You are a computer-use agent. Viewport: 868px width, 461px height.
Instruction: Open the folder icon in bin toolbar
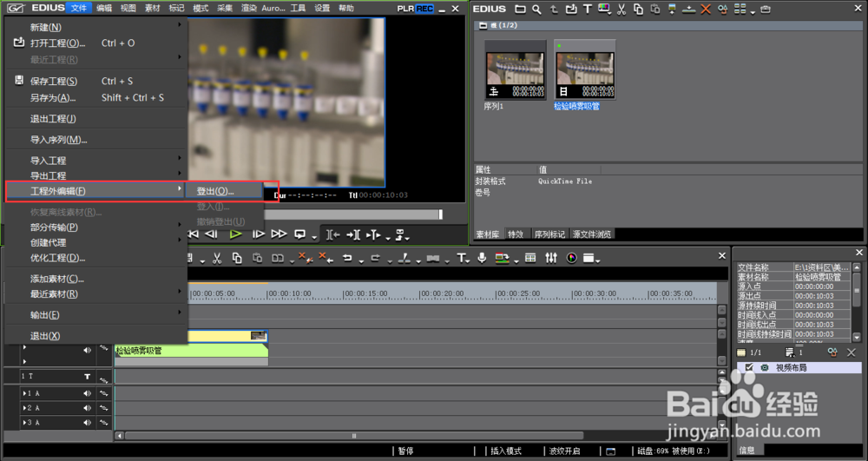(520, 9)
